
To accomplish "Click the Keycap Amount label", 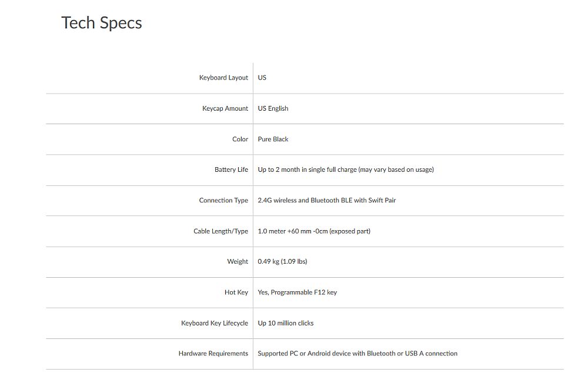I will pyautogui.click(x=225, y=108).
